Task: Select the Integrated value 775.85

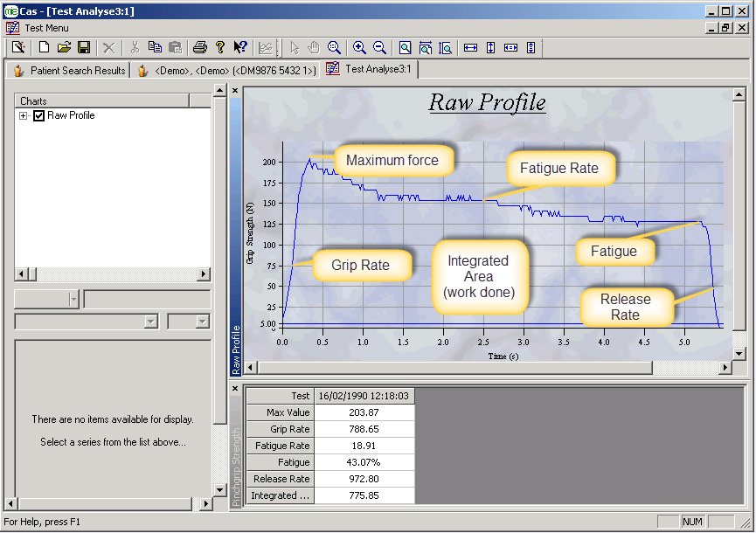Action: (364, 495)
